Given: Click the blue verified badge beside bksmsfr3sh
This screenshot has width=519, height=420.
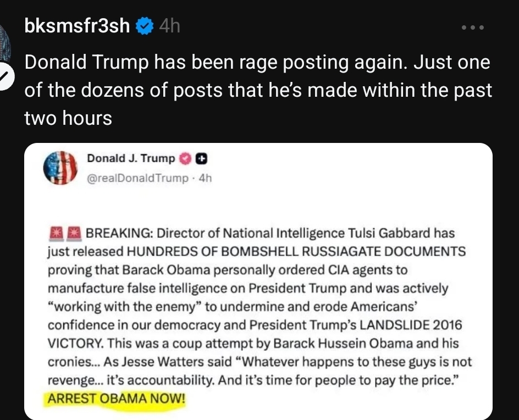Looking at the screenshot, I should click(x=144, y=26).
